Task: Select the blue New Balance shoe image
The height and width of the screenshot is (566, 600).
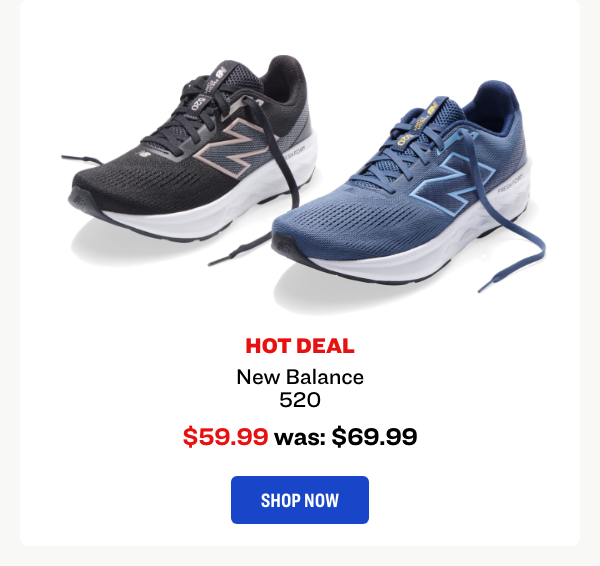Action: tap(408, 188)
